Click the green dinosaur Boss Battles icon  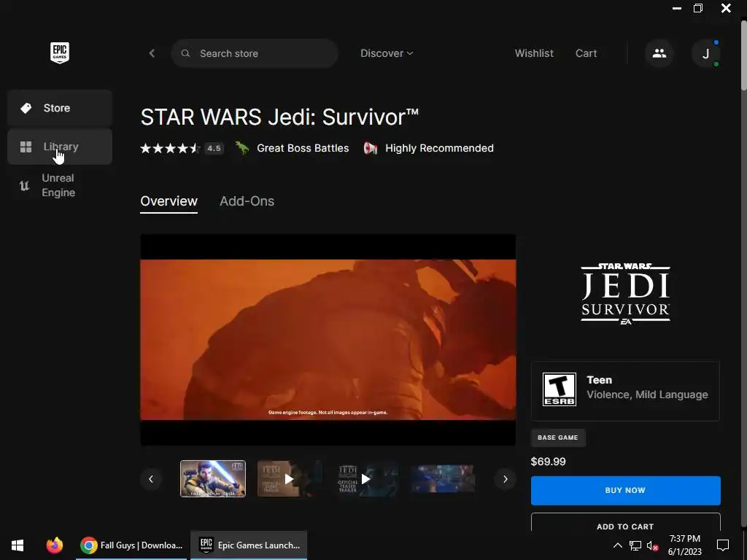[242, 148]
